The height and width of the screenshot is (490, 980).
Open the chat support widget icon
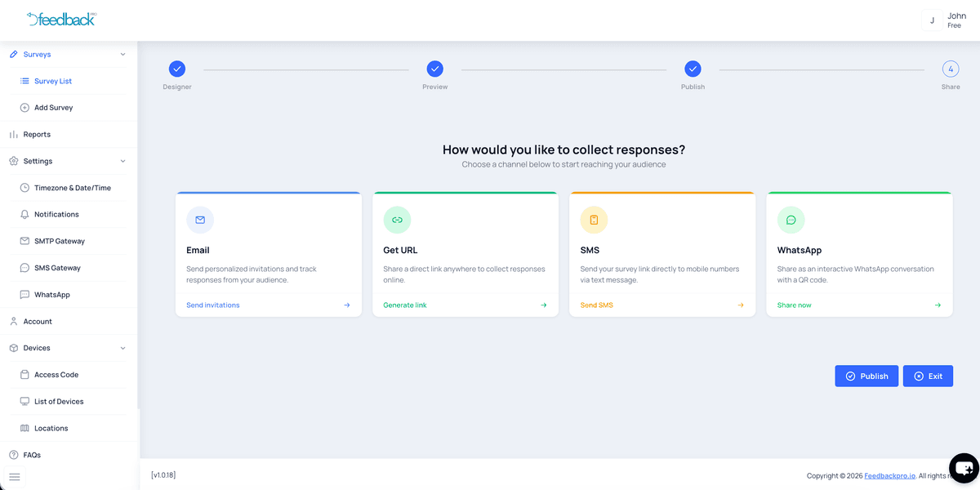(x=964, y=469)
